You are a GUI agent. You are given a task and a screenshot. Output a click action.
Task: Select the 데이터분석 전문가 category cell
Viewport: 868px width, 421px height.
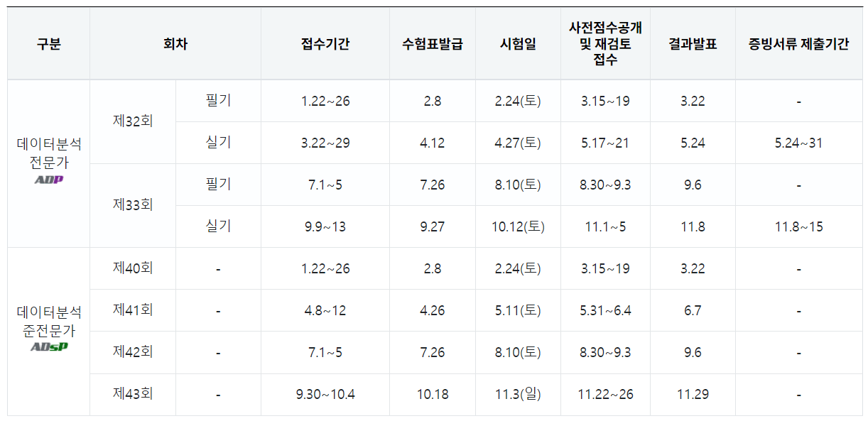49,163
